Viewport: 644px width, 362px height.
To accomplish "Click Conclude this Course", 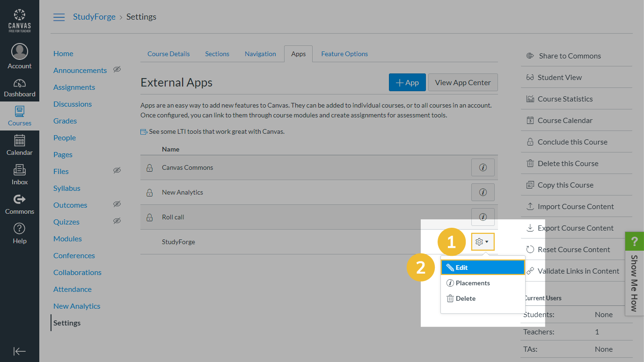I will point(567,142).
